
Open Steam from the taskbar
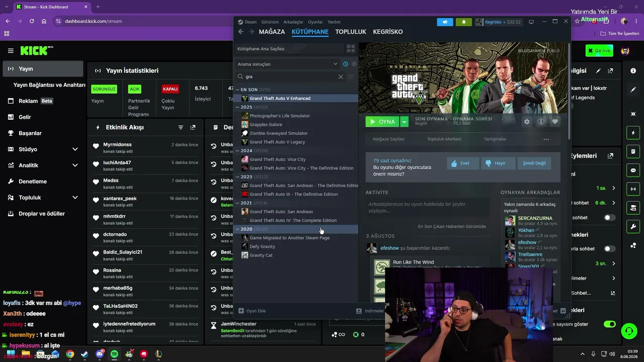tap(85, 354)
